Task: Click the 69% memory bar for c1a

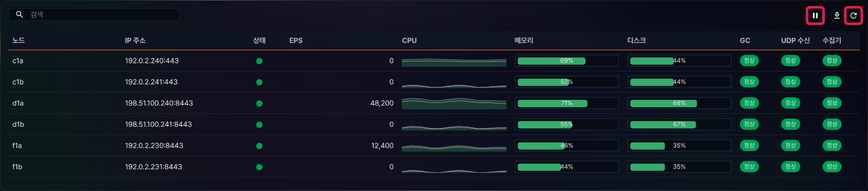Action: pyautogui.click(x=566, y=61)
